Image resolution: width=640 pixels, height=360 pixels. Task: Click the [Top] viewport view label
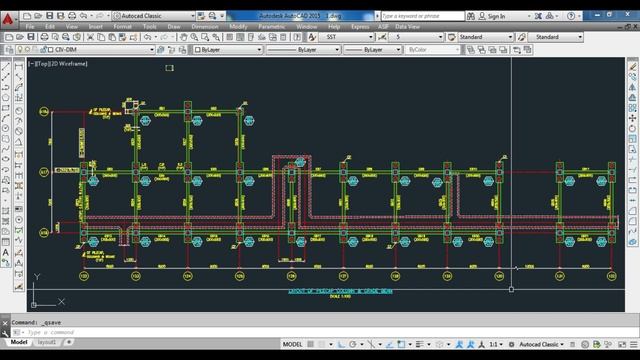[x=43, y=64]
